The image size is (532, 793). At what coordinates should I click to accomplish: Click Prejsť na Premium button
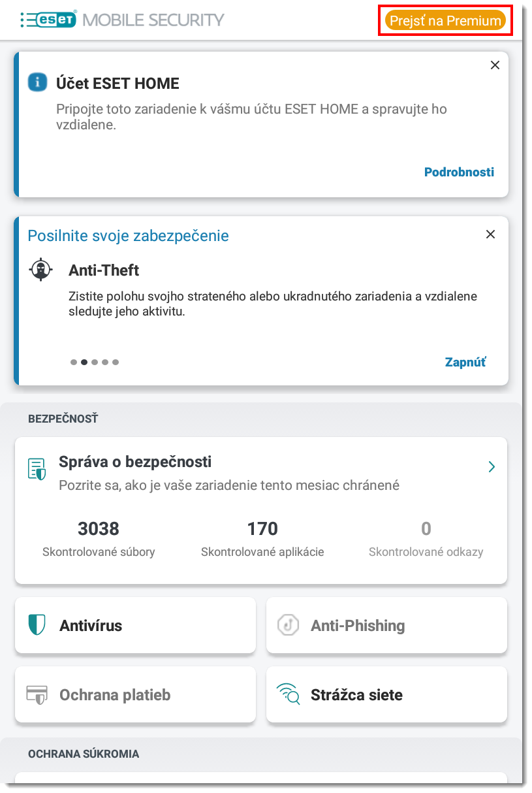tap(445, 21)
